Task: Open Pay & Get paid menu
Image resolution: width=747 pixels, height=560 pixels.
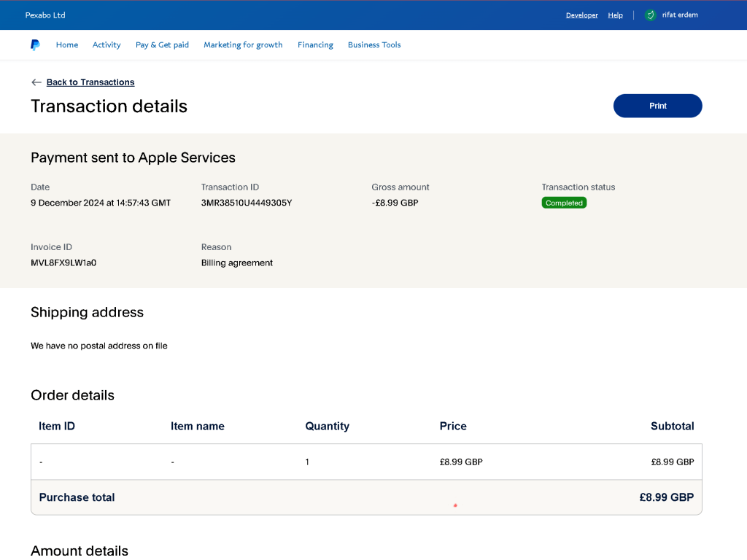Action: click(x=162, y=44)
